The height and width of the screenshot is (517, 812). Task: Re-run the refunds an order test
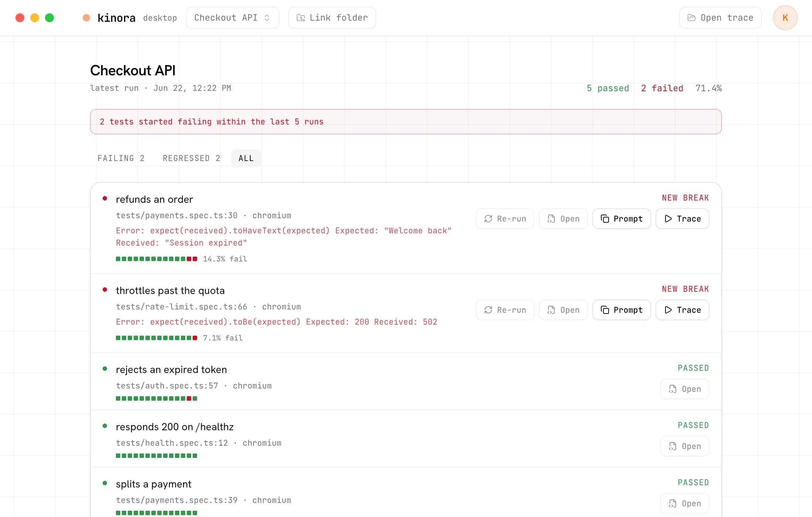pos(505,219)
